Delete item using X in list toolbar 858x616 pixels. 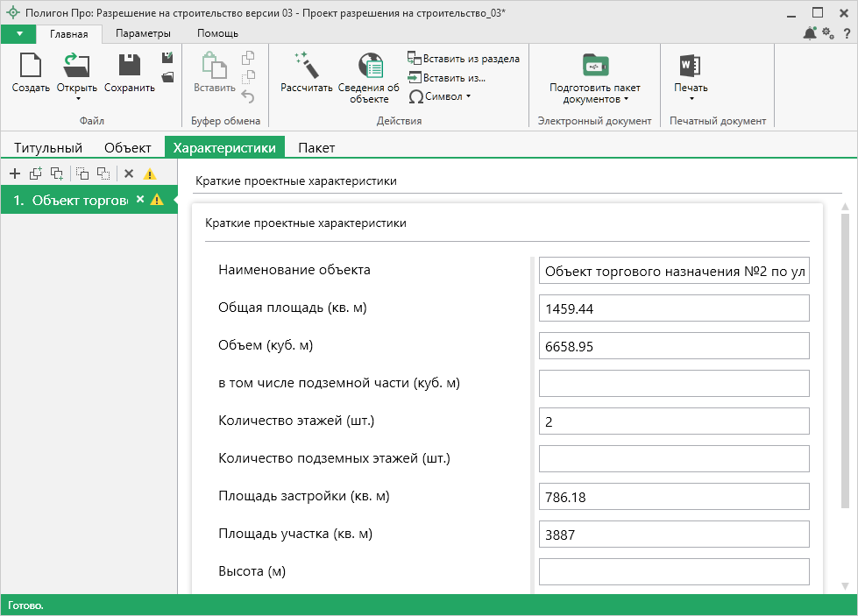tap(129, 173)
